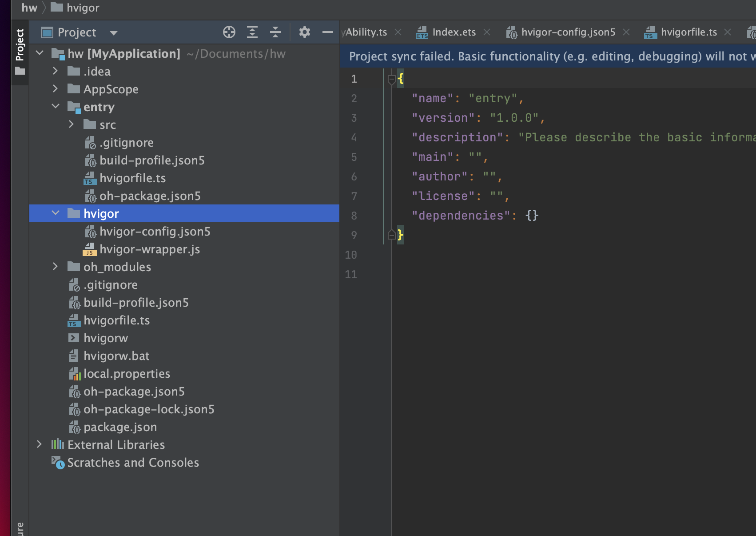Click the Project folder icon on left stripe
The width and height of the screenshot is (756, 536).
point(20,71)
